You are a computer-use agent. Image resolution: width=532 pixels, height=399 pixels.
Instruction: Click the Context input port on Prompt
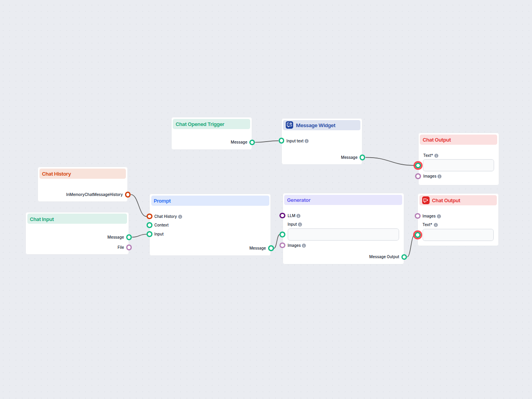coord(149,225)
